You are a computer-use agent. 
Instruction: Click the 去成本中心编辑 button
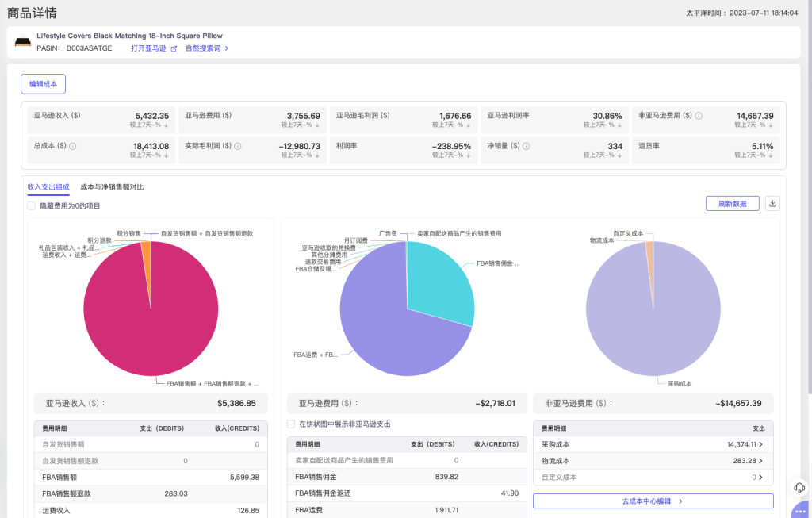[x=653, y=501]
